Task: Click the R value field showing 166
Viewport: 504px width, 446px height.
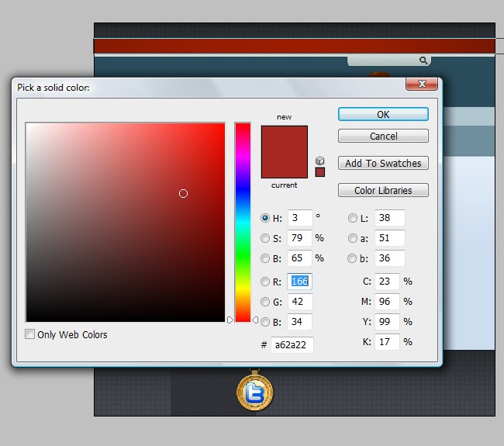Action: tap(299, 282)
